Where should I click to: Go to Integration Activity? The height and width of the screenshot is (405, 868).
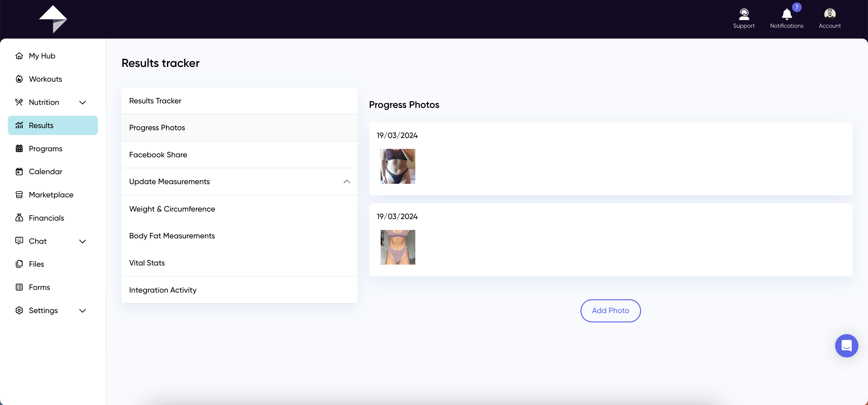point(163,290)
